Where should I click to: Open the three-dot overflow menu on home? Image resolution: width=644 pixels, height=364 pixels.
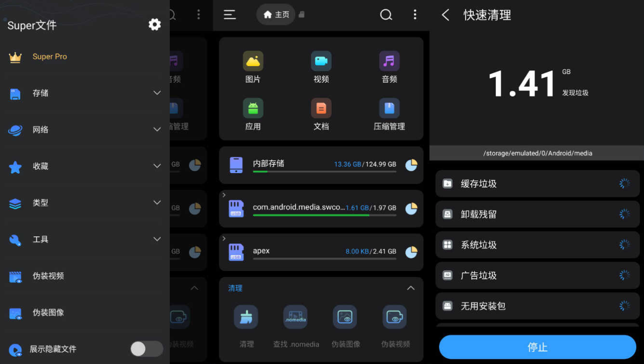click(415, 14)
